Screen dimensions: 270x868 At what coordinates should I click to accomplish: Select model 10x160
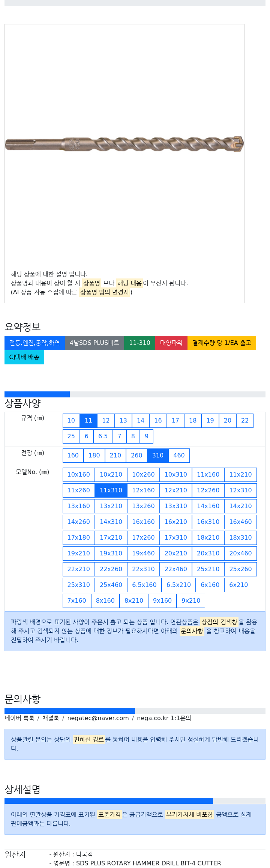79,475
